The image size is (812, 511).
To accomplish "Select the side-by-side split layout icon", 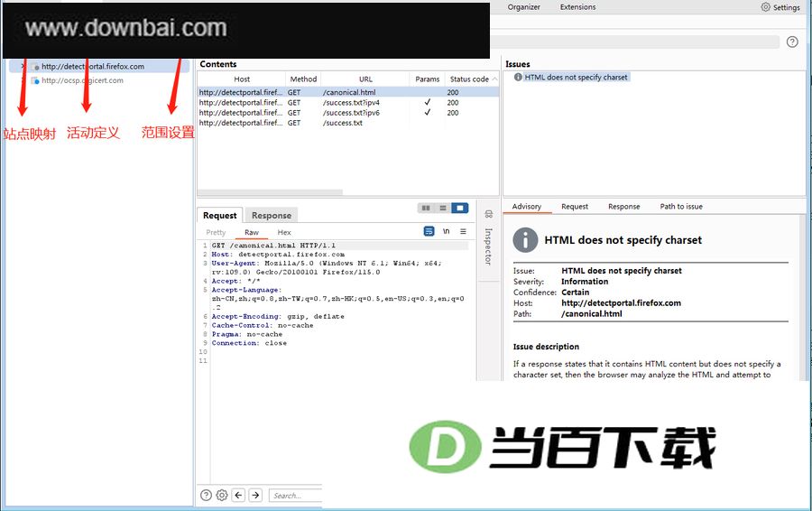I will [x=426, y=208].
